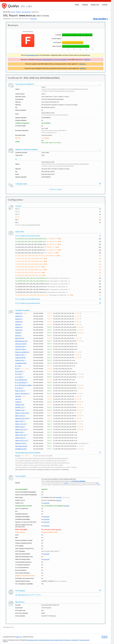Open the YandexBot Jan 2015 client link
The height and width of the screenshot is (644, 114).
(21, 449)
